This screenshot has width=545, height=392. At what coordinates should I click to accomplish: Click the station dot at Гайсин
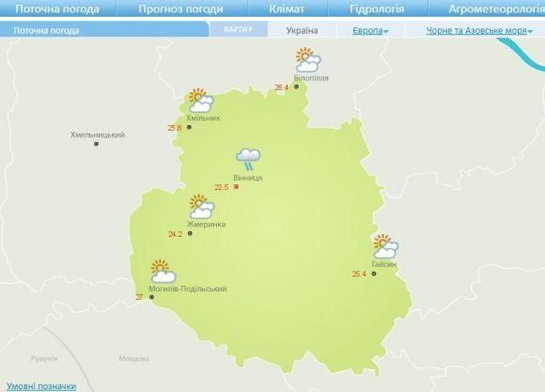[x=374, y=274]
